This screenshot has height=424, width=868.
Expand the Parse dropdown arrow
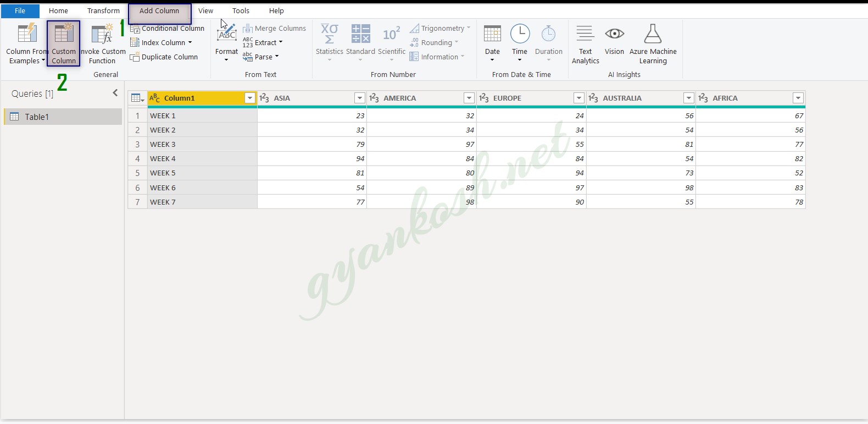click(x=277, y=56)
